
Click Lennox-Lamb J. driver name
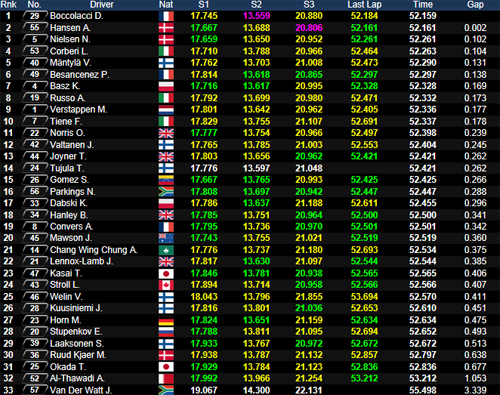pyautogui.click(x=81, y=261)
